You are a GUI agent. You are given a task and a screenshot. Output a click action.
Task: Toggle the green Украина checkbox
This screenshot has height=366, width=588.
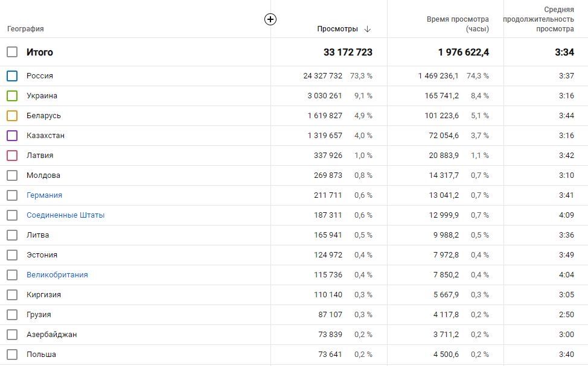[12, 96]
